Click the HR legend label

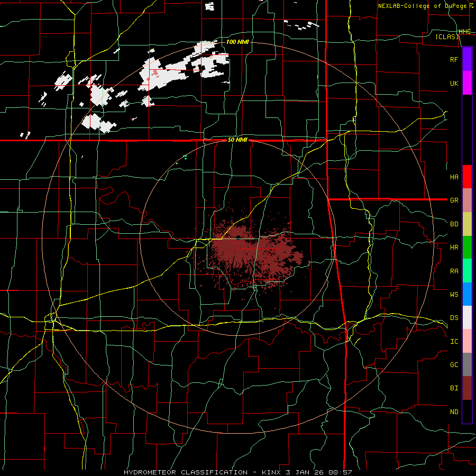[x=454, y=248]
